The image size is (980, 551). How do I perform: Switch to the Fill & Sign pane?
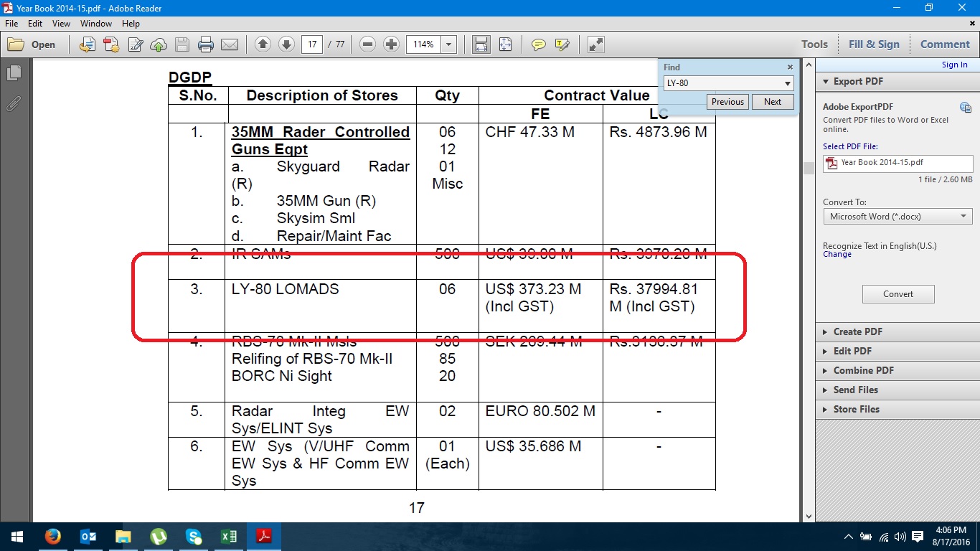tap(874, 44)
